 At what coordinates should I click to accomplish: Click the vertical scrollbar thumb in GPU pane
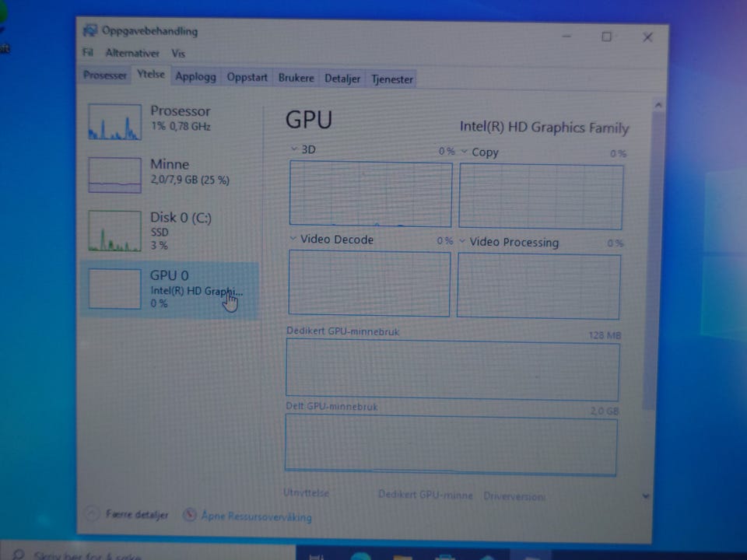tap(654, 260)
